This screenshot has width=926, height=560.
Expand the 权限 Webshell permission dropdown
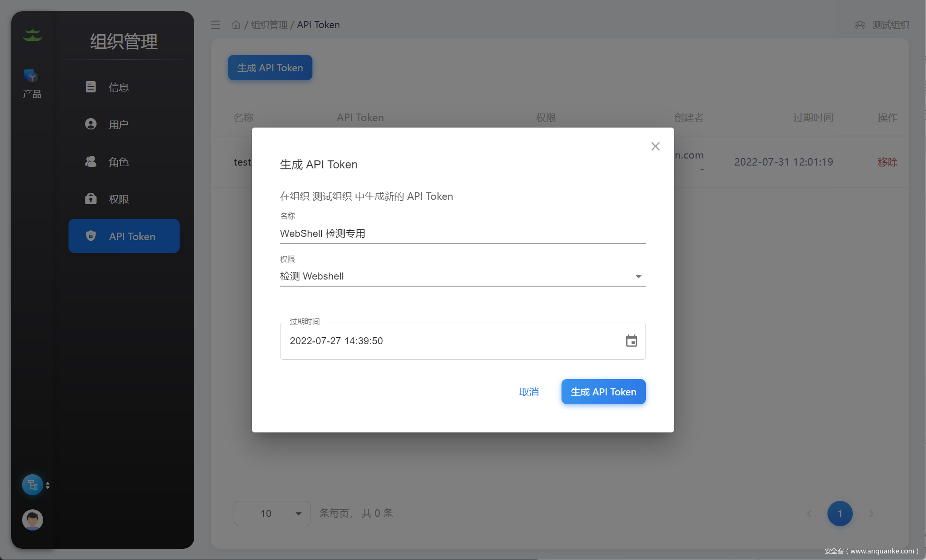click(x=638, y=277)
